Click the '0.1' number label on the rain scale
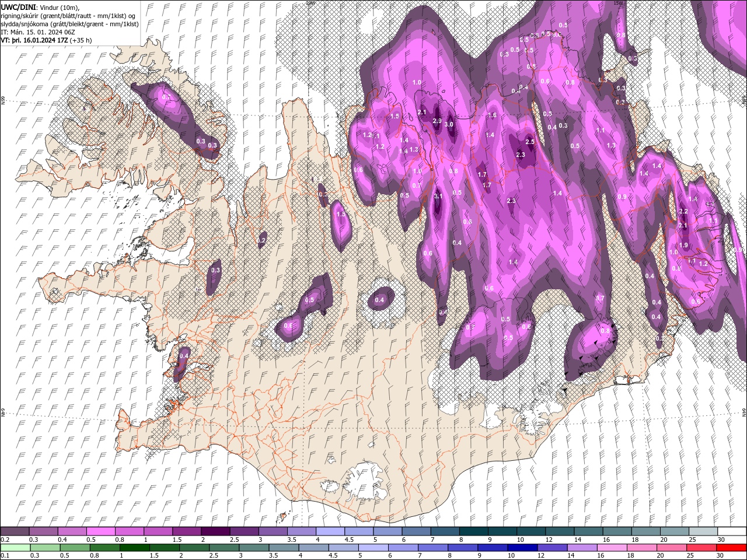The width and height of the screenshot is (747, 560). pos(5,556)
